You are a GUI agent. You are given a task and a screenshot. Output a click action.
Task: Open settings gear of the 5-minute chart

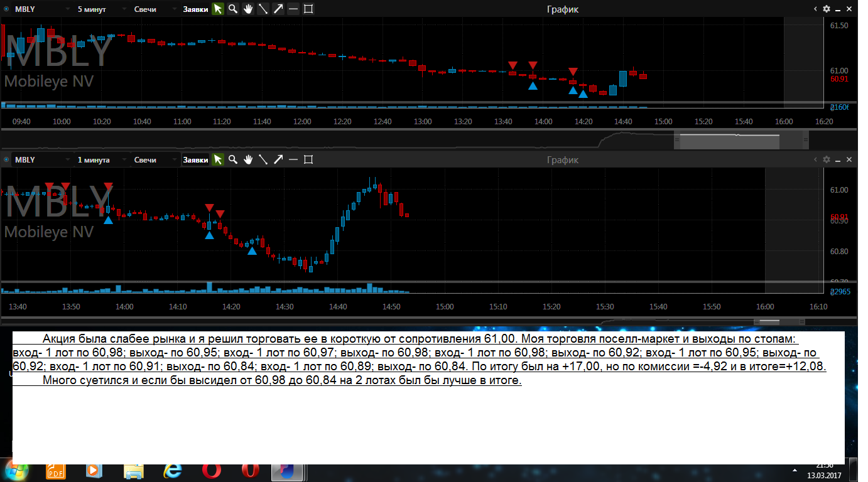coord(827,9)
